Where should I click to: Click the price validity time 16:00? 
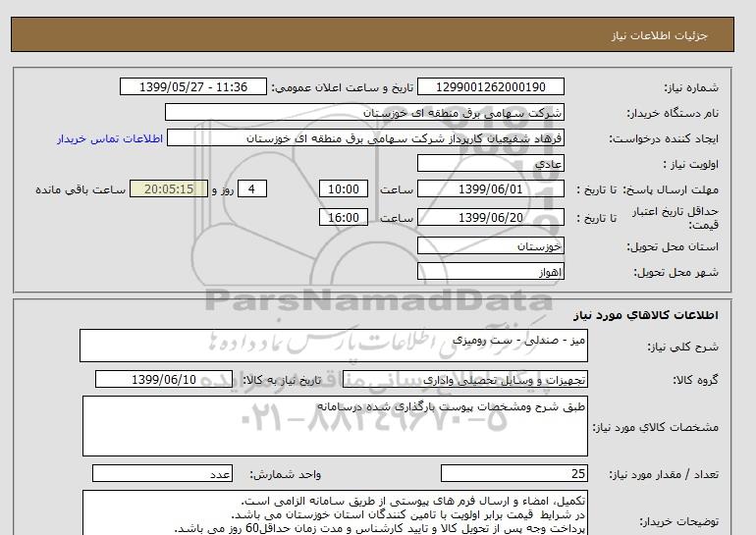coord(345,217)
